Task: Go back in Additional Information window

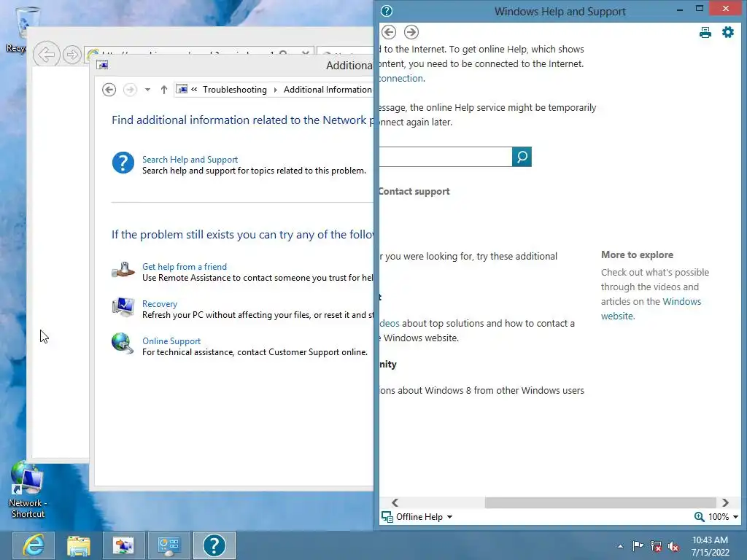Action: (109, 90)
